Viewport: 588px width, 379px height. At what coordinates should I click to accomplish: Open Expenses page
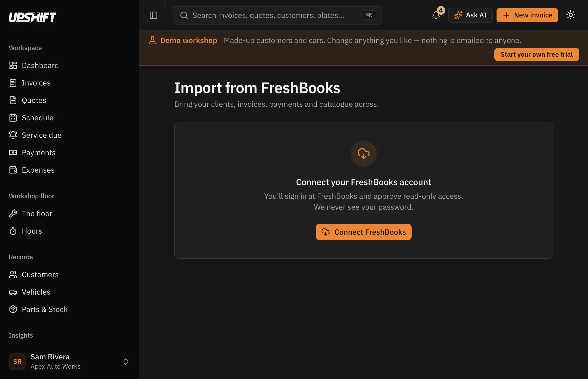[x=69, y=170]
